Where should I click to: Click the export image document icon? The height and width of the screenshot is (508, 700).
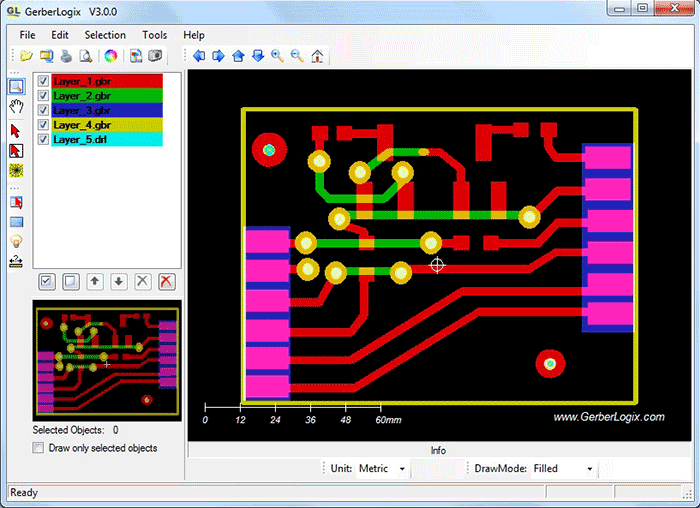136,56
